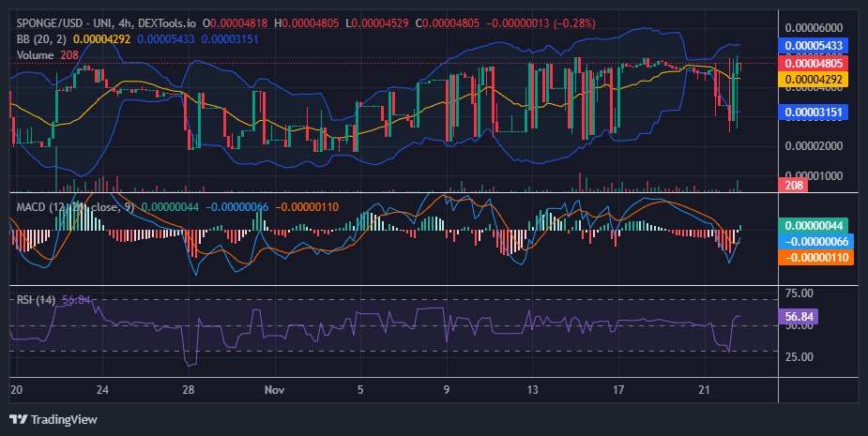868x436 pixels.
Task: Click the red 0.00004805 current price tag
Action: [814, 63]
